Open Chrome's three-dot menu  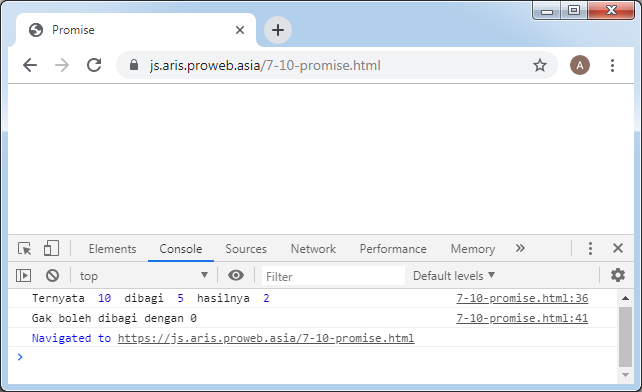click(612, 65)
